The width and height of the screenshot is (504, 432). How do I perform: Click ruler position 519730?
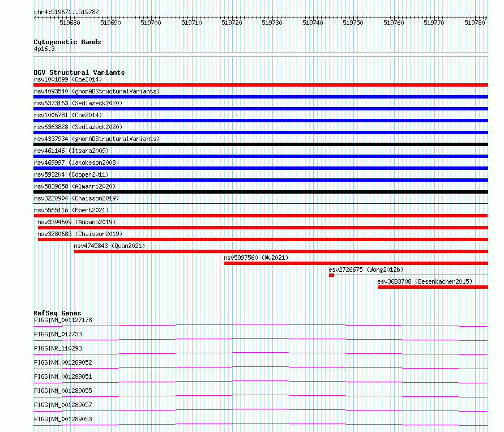(x=272, y=23)
